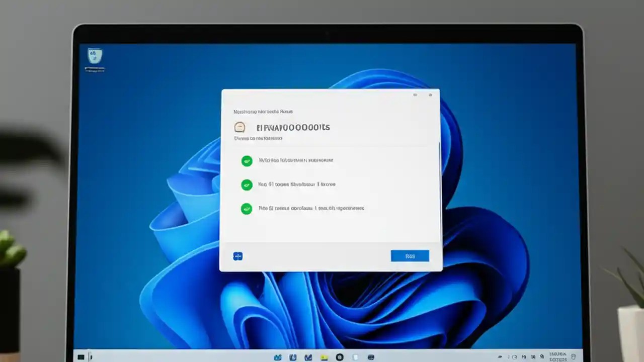Click the second green checkmark status icon
This screenshot has width=644, height=362.
[247, 185]
